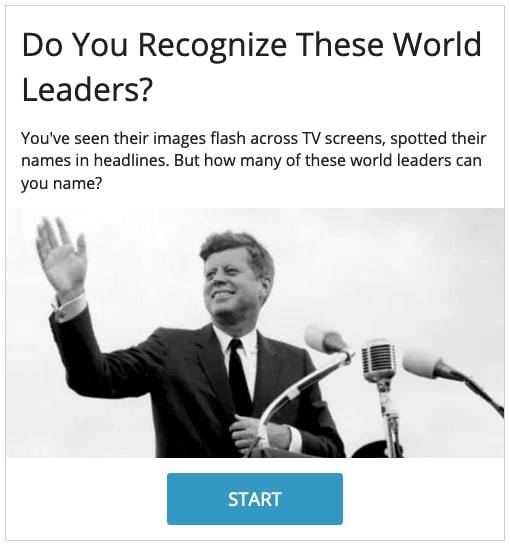Select the quiz description paragraph
Screen dimensions: 510x546
(253, 161)
